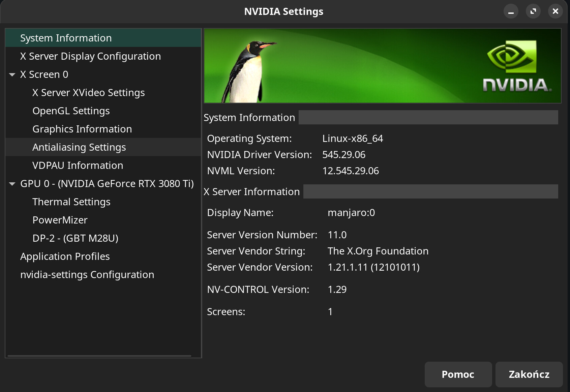Open Application Profiles
570x392 pixels.
[x=65, y=257]
